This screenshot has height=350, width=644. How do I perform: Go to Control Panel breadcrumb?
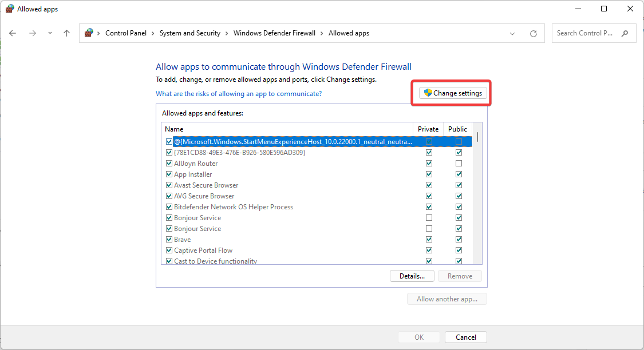pos(126,33)
